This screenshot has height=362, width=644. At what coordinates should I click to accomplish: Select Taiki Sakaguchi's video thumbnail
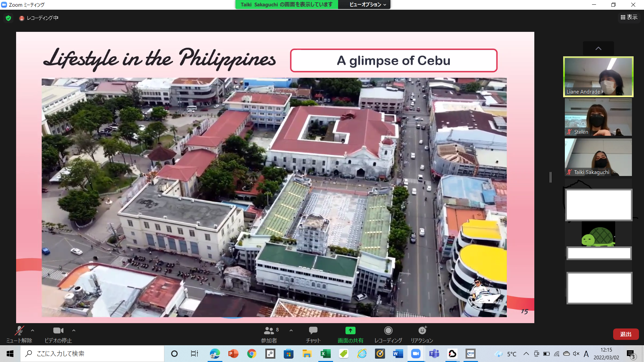pos(598,157)
